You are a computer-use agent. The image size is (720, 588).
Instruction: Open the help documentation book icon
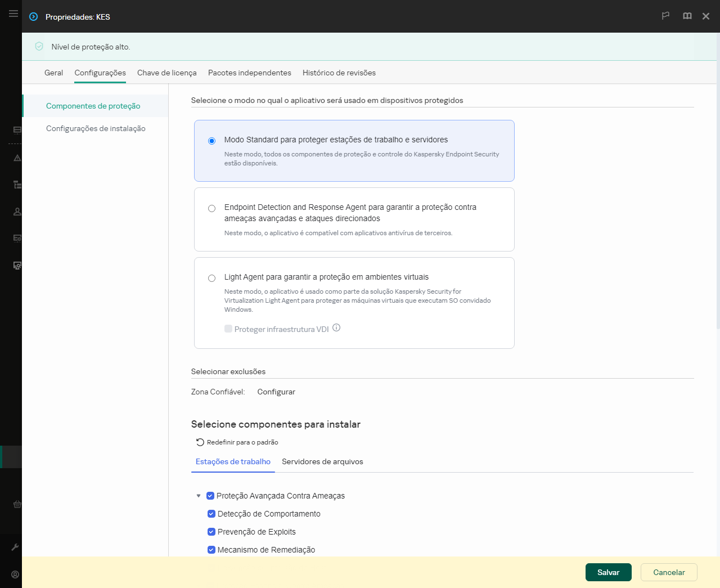(x=687, y=16)
